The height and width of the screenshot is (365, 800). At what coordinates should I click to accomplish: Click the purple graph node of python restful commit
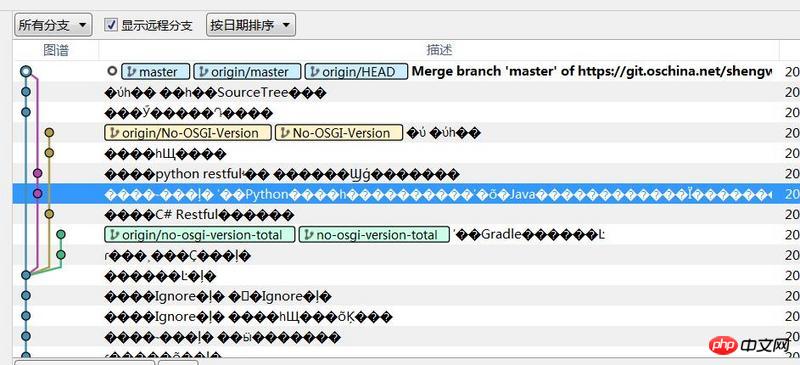(37, 174)
